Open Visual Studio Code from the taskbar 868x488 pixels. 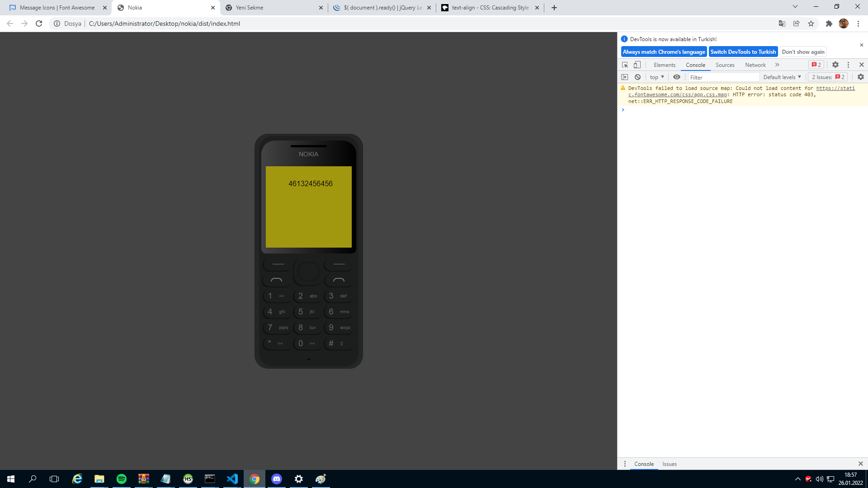(x=232, y=479)
